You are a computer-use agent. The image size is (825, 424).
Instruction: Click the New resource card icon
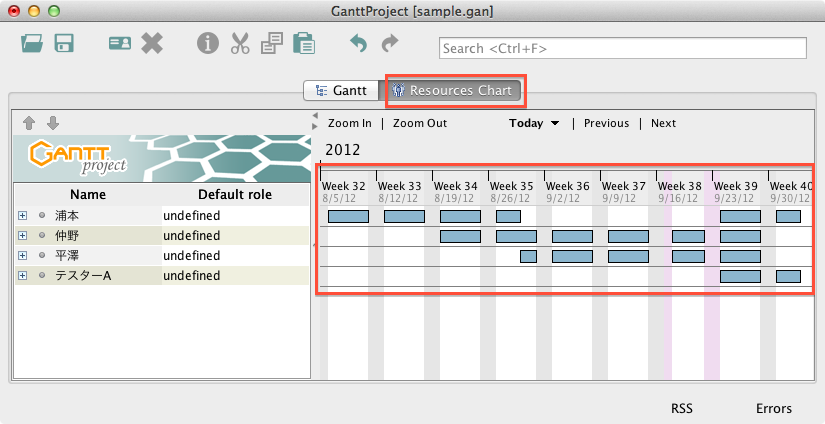tap(120, 44)
